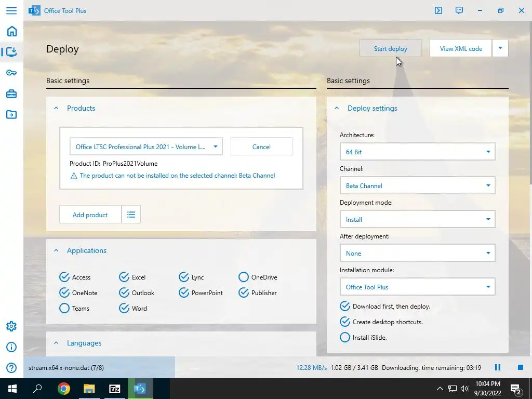
Task: Click the vertical scrollbar
Action: [x=530, y=102]
